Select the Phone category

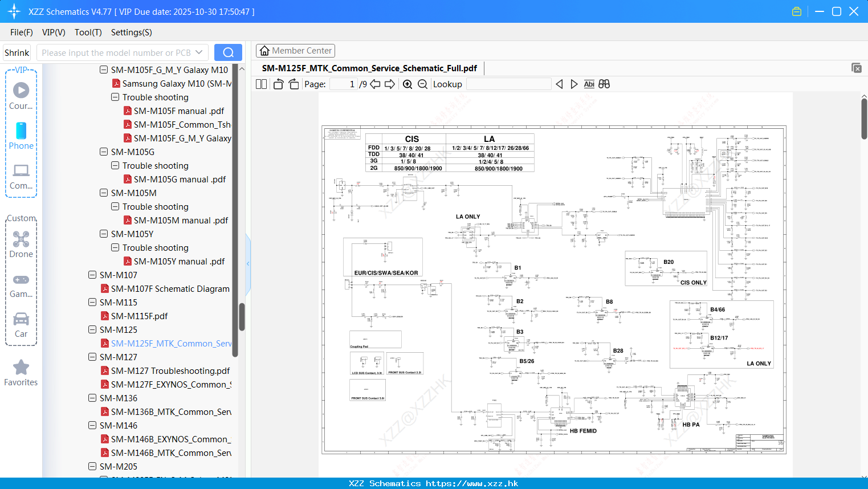coord(21,136)
